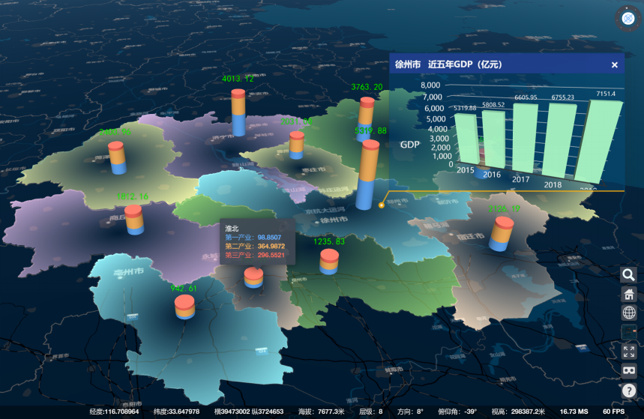644x419 pixels.
Task: Click the 16.73 MS frame time
Action: point(574,412)
